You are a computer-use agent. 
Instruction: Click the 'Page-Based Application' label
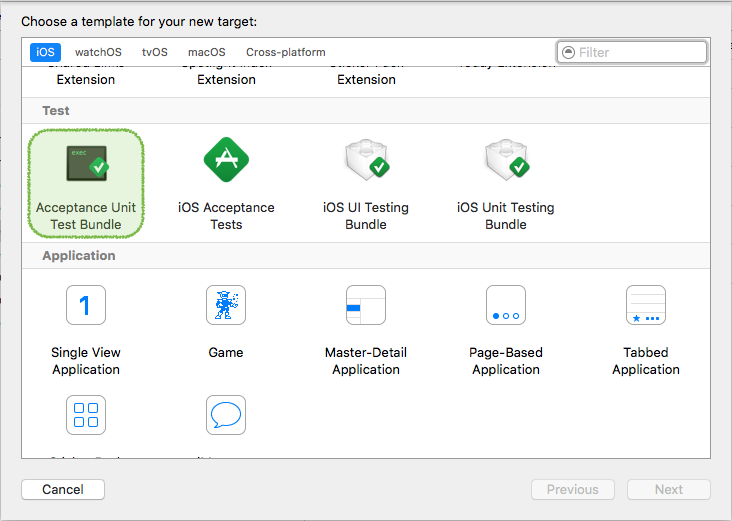[x=506, y=361]
